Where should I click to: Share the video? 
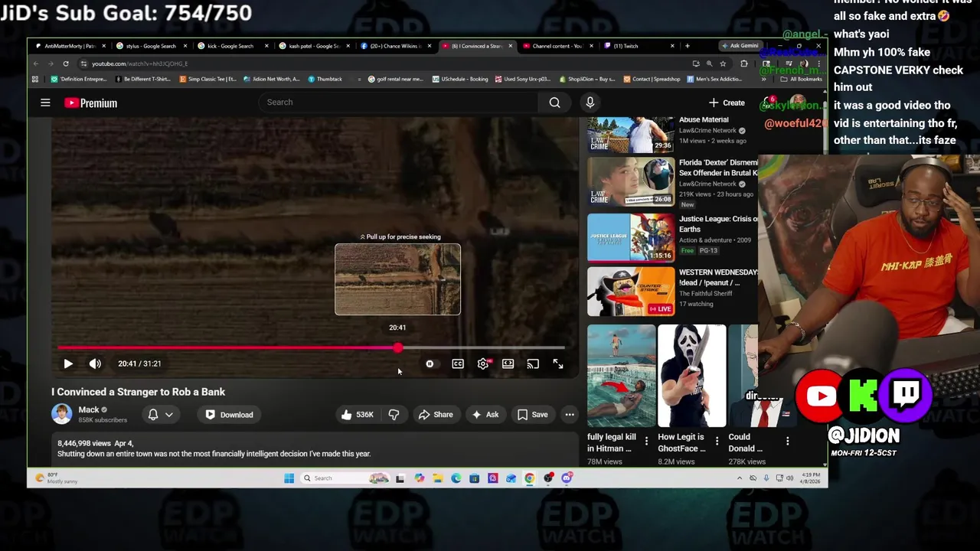point(435,415)
